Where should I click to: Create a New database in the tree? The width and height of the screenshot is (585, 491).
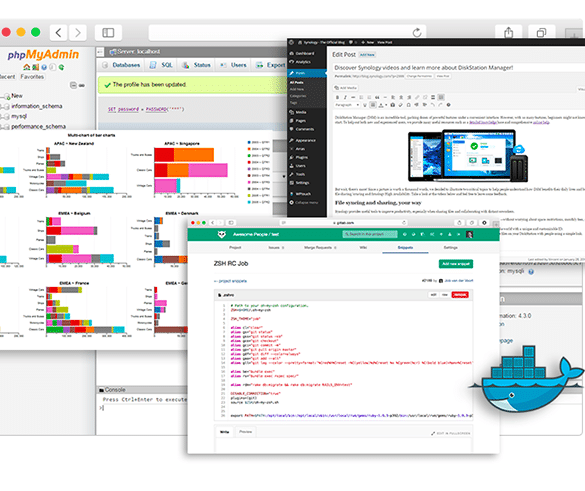click(x=17, y=96)
